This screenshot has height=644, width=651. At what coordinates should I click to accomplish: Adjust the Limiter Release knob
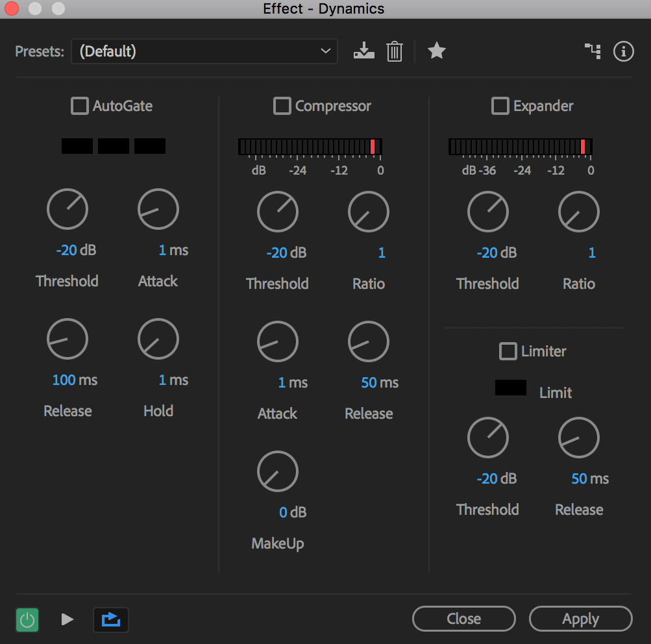pyautogui.click(x=578, y=438)
